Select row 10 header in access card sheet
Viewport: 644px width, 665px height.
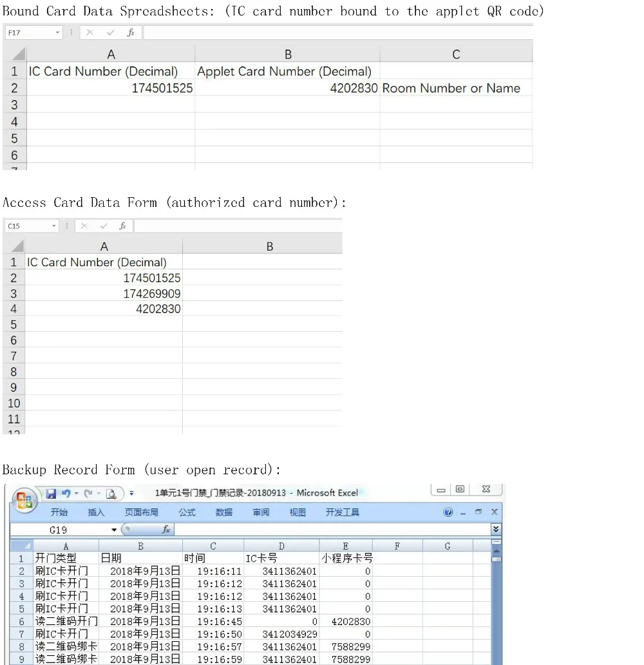click(x=14, y=403)
